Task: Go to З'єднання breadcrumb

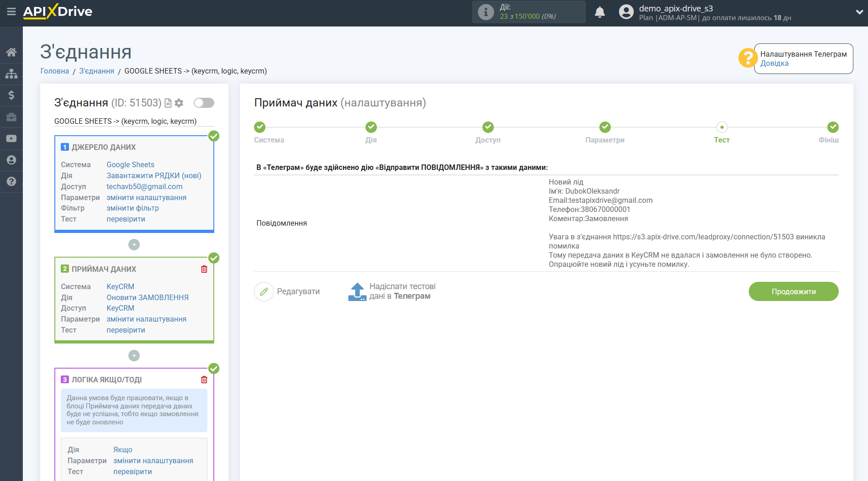Action: (x=97, y=71)
